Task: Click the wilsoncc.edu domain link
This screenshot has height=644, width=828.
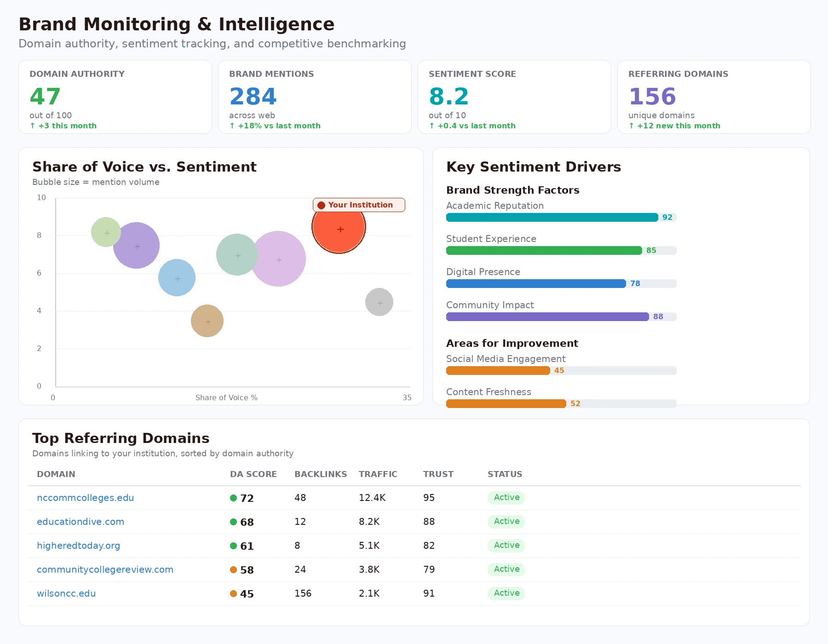Action: (66, 593)
